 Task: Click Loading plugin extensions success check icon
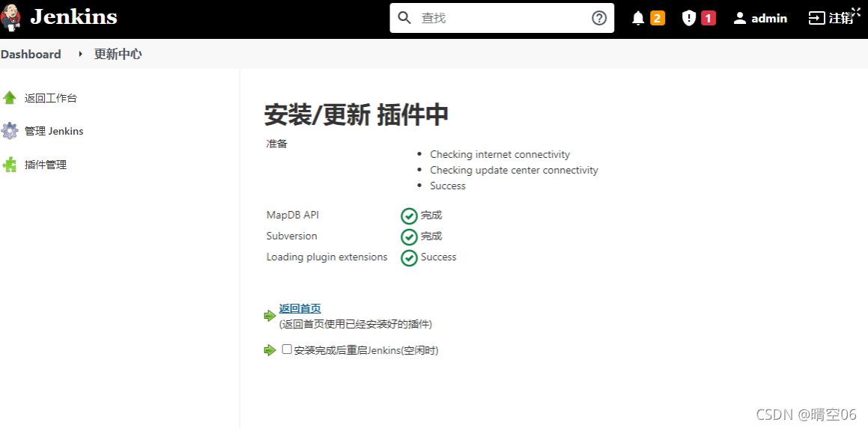[409, 257]
